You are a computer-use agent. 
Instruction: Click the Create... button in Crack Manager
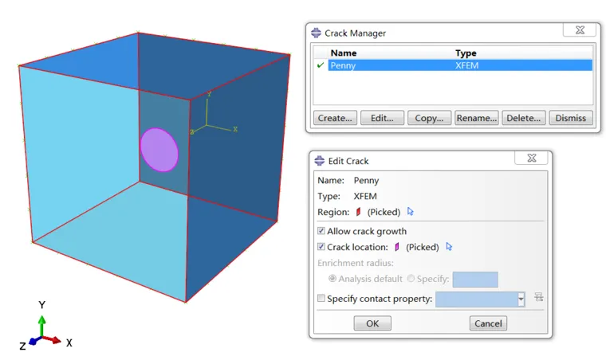click(335, 118)
